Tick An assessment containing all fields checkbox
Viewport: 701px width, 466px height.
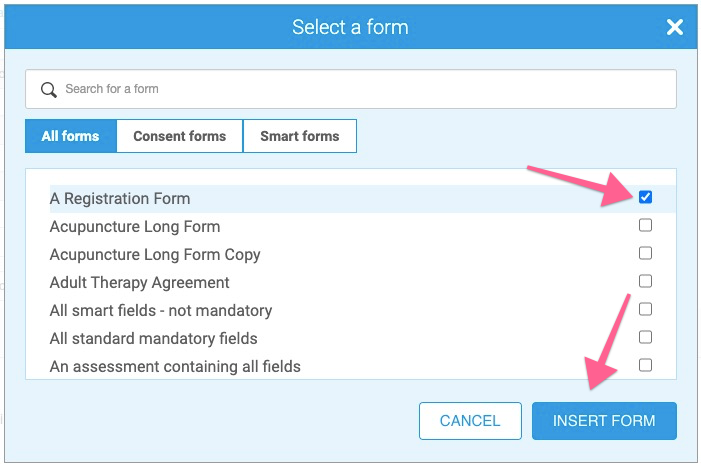click(x=645, y=365)
